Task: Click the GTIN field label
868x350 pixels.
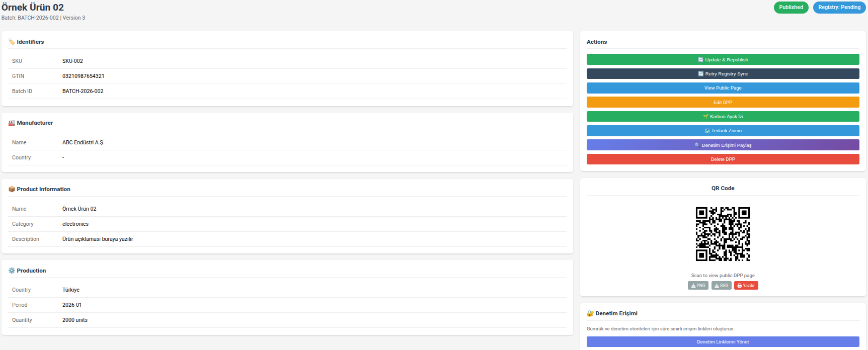Action: click(18, 76)
